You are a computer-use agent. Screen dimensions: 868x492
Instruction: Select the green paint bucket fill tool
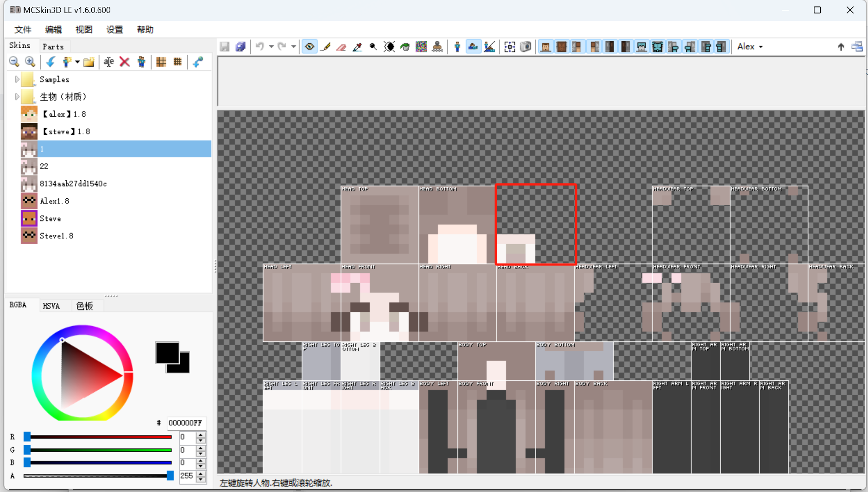(405, 47)
